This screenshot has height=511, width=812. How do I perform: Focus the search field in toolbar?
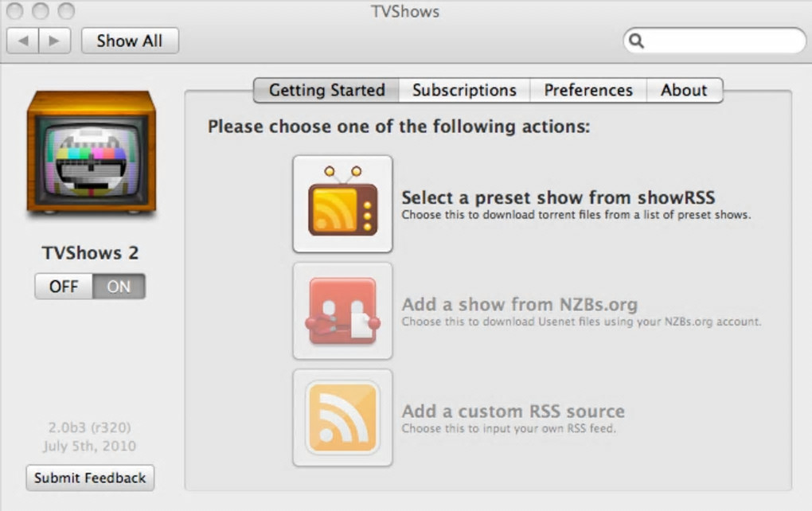click(x=720, y=41)
